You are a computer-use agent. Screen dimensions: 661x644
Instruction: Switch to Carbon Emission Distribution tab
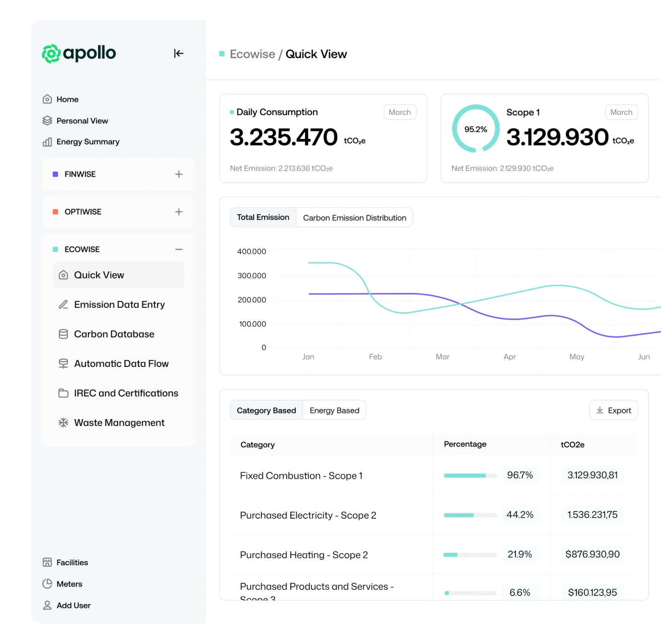355,218
